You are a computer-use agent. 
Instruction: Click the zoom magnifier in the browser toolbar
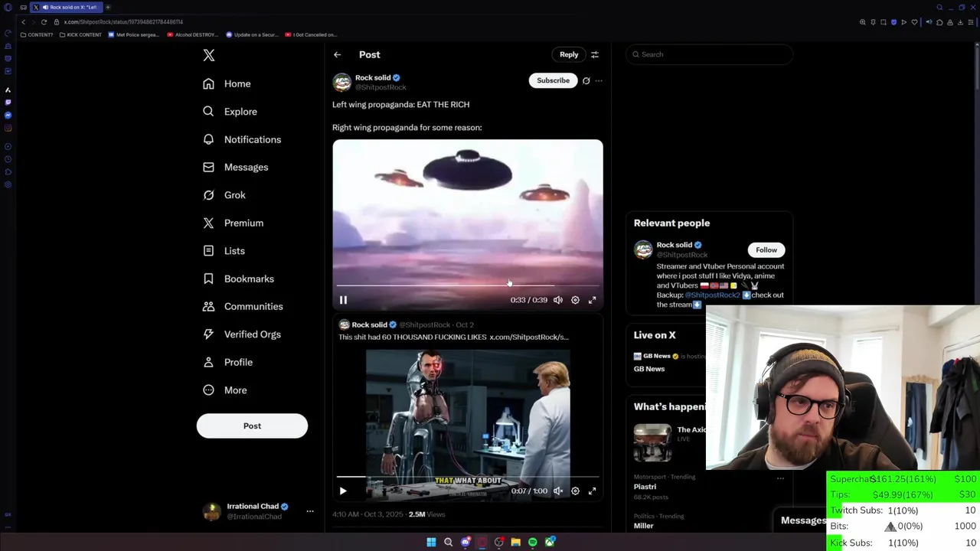[862, 22]
